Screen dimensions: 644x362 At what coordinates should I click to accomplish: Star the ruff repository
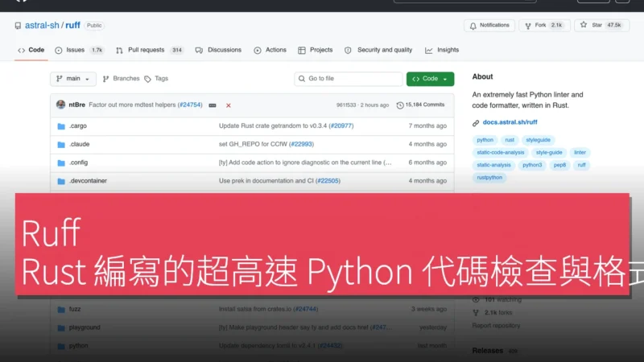(601, 26)
